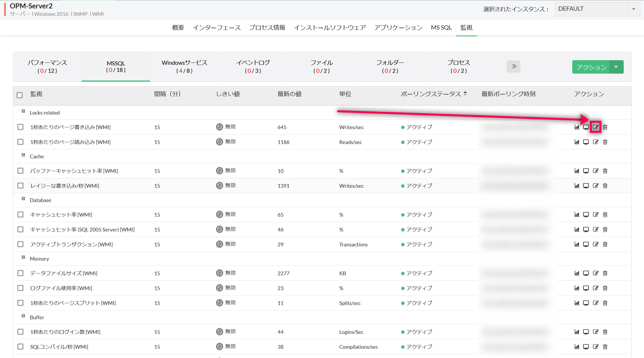Open the インターフェース top tab
644x358 pixels.
pyautogui.click(x=216, y=27)
